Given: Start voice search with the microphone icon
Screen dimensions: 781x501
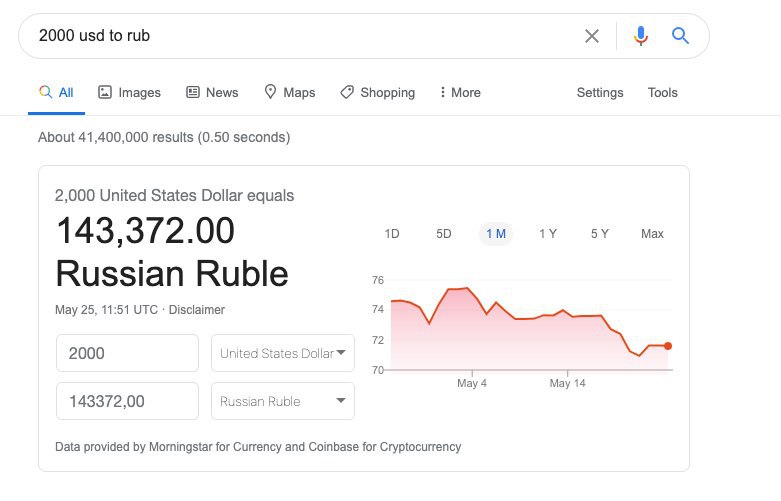Looking at the screenshot, I should [x=641, y=36].
